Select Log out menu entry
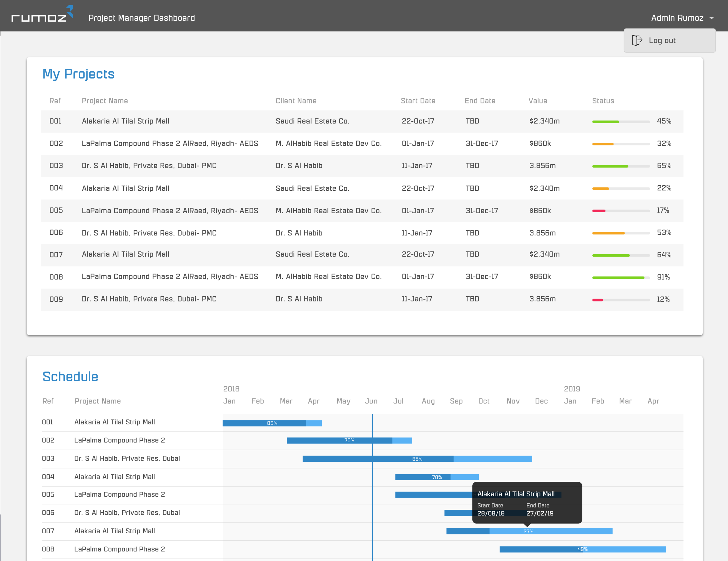Image resolution: width=728 pixels, height=561 pixels. [x=662, y=41]
